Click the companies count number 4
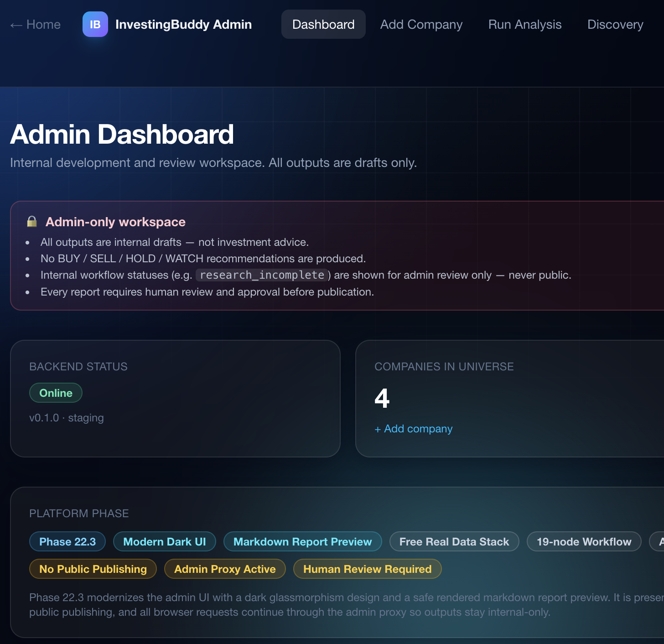Screen dimensions: 664x644 [382, 398]
